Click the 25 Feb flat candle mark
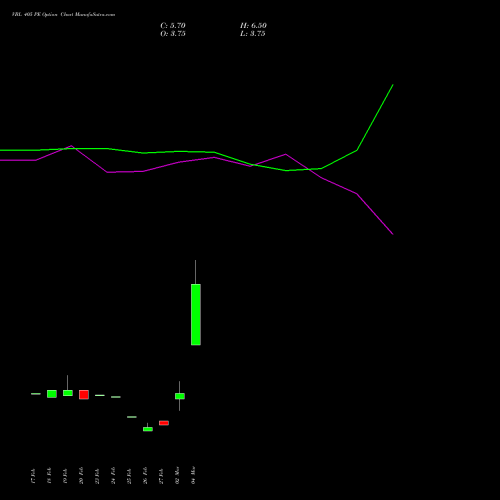500x500 pixels. coord(132,417)
